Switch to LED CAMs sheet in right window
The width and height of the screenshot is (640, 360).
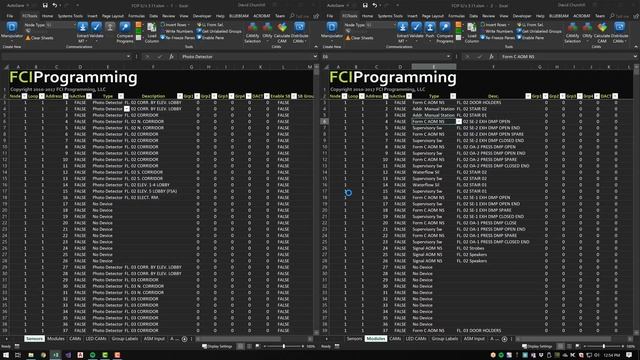pos(416,339)
